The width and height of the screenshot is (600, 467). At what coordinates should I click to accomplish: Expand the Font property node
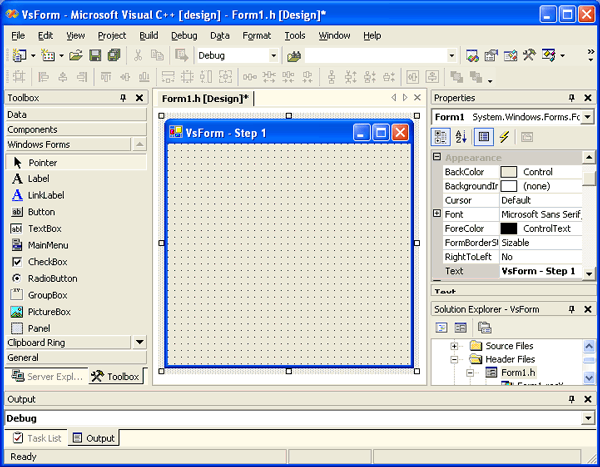click(437, 214)
